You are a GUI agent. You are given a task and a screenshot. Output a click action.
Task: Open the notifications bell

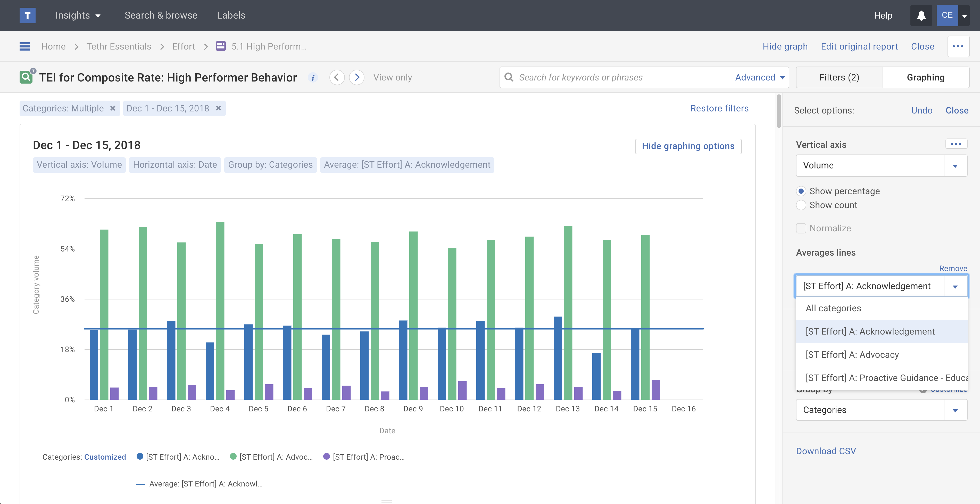click(x=921, y=15)
